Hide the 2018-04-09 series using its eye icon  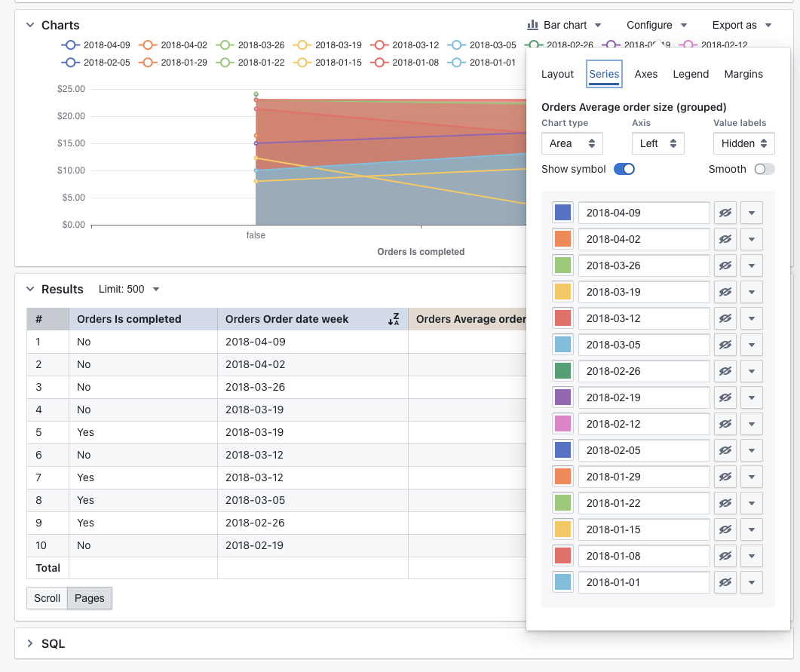[x=725, y=213]
